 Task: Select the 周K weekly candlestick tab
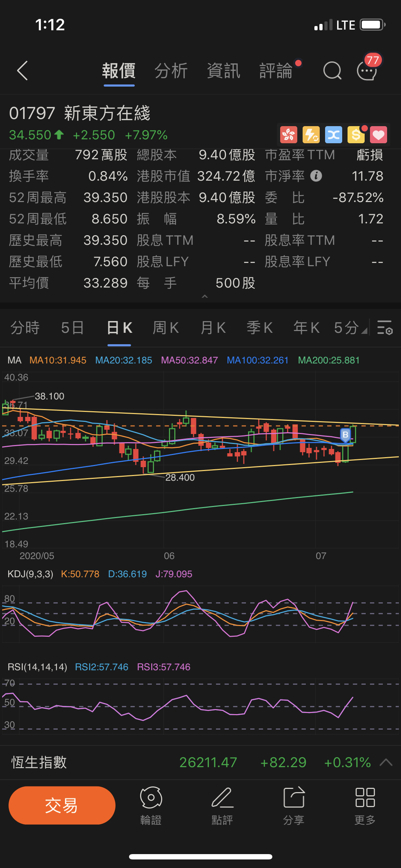click(x=166, y=327)
